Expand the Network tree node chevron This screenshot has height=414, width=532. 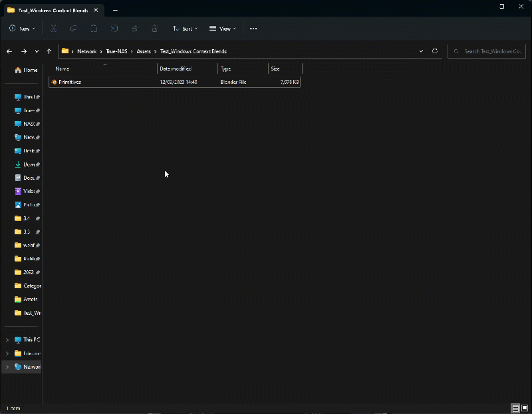click(7, 367)
